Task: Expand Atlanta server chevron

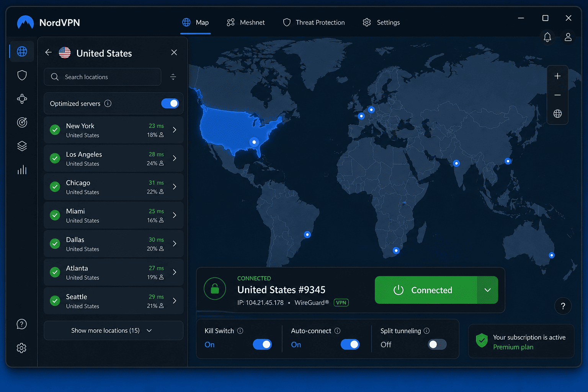Action: (x=175, y=272)
